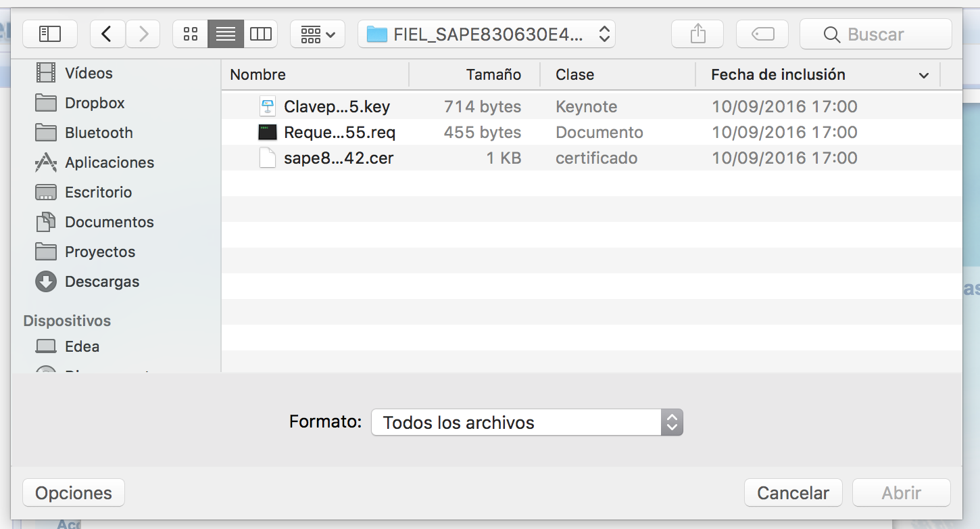
Task: Switch to icon view
Action: (x=191, y=34)
